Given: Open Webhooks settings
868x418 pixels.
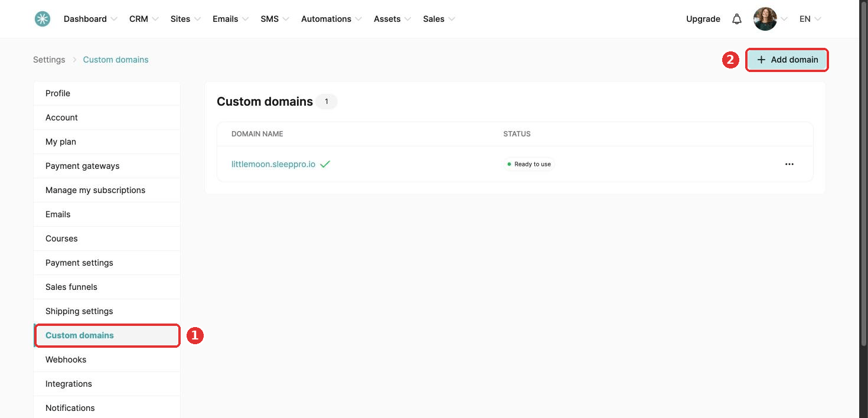Looking at the screenshot, I should 107,360.
